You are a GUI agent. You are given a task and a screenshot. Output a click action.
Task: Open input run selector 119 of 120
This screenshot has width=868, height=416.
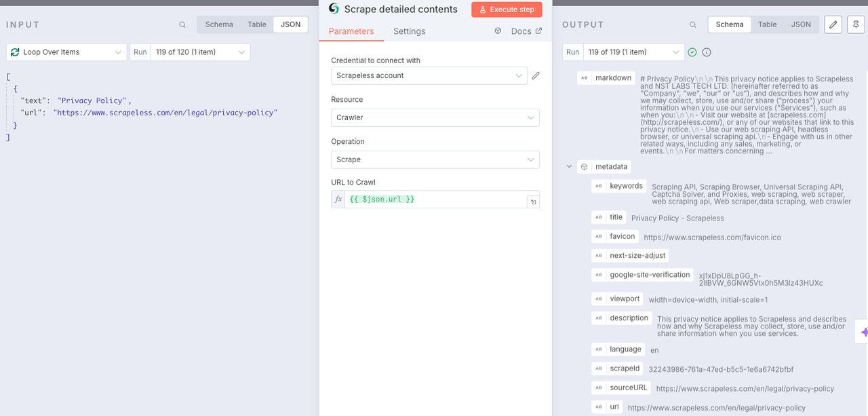pyautogui.click(x=200, y=52)
